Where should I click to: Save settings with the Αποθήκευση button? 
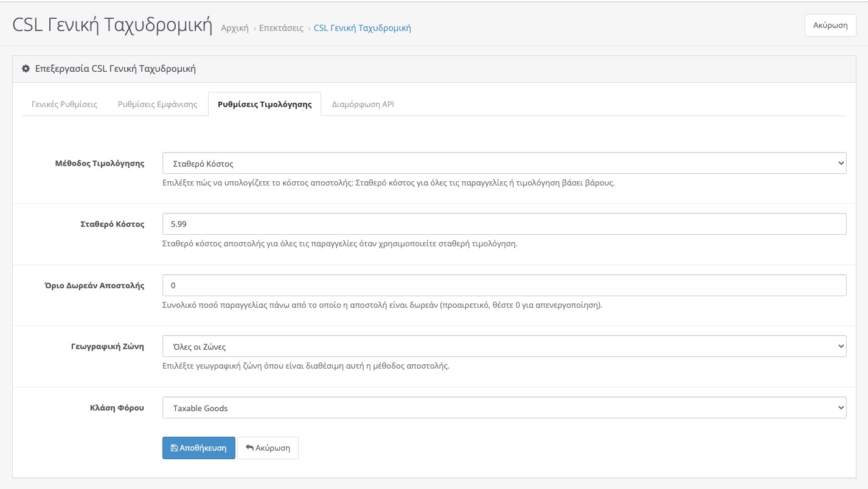coord(199,448)
